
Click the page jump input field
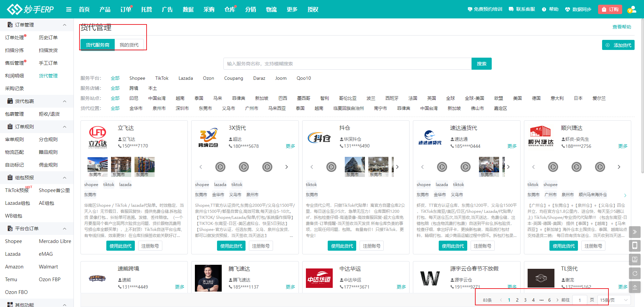click(x=580, y=300)
